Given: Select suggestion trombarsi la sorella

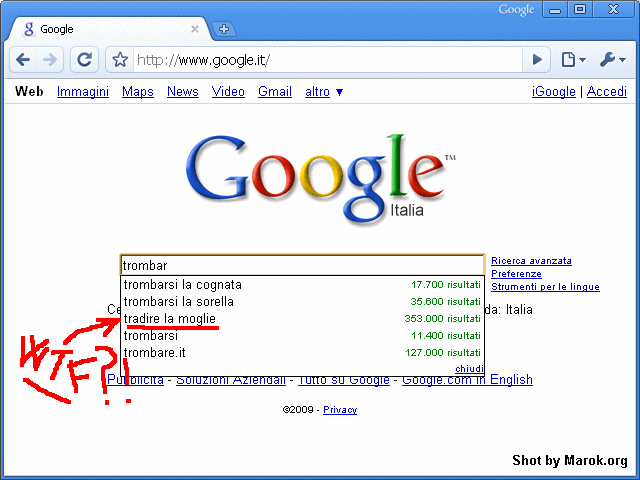Looking at the screenshot, I should (302, 302).
